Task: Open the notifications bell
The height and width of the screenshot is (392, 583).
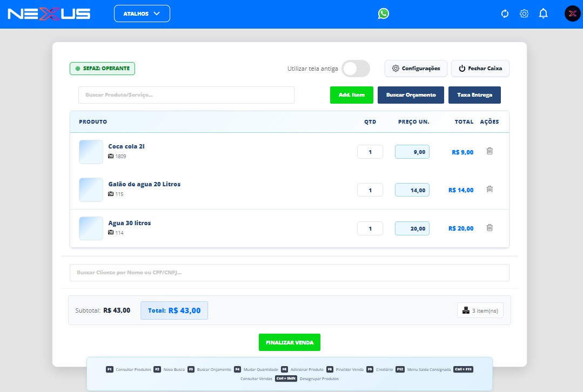Action: point(544,13)
